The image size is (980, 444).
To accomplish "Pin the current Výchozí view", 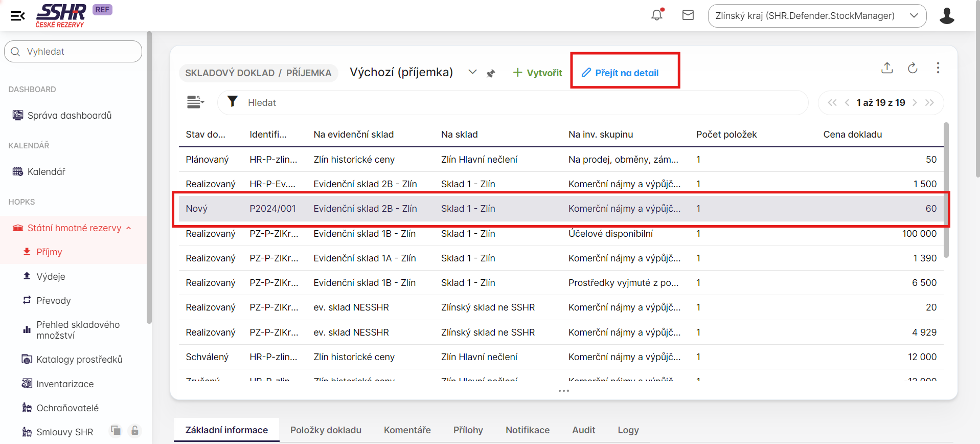I will pos(491,73).
